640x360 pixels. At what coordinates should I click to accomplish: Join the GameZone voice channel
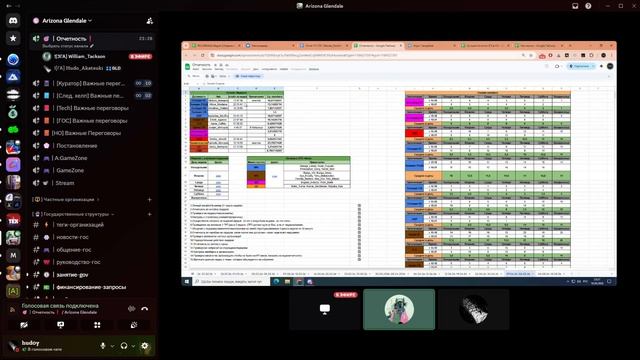(x=70, y=170)
